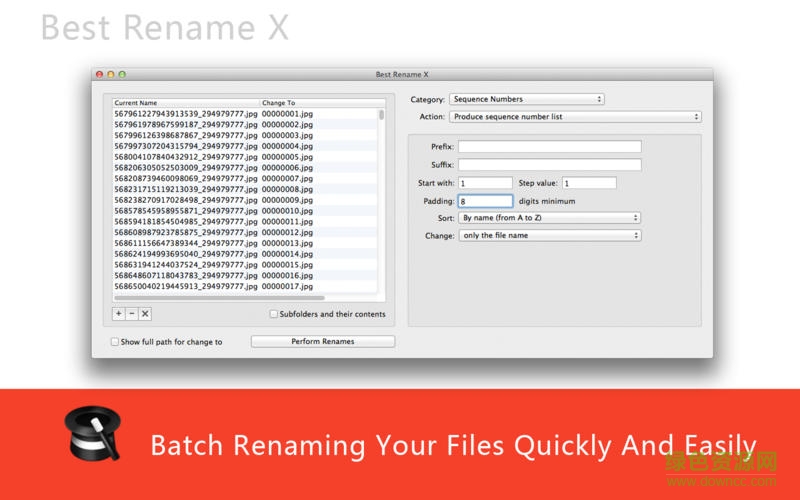Click the X icon to clear list
The width and height of the screenshot is (800, 500).
click(x=145, y=314)
